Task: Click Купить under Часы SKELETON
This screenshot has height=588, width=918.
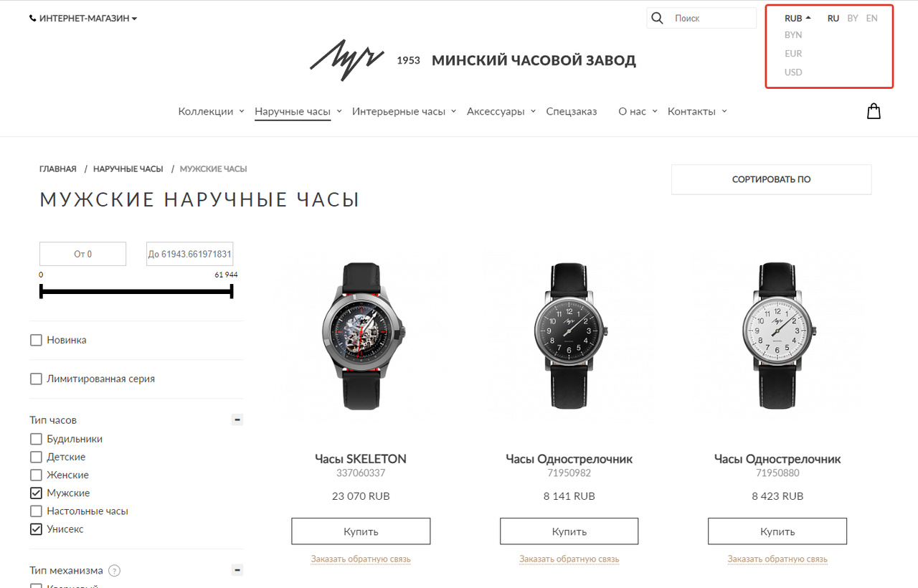Action: 361,531
